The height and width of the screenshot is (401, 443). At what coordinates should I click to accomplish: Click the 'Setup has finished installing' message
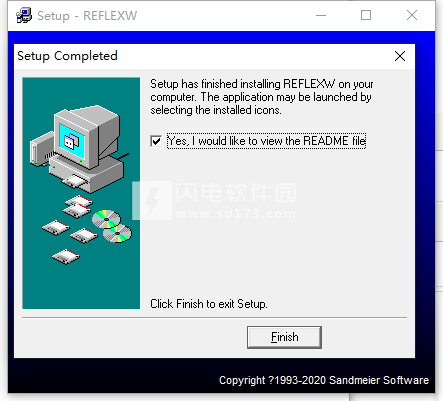[262, 97]
